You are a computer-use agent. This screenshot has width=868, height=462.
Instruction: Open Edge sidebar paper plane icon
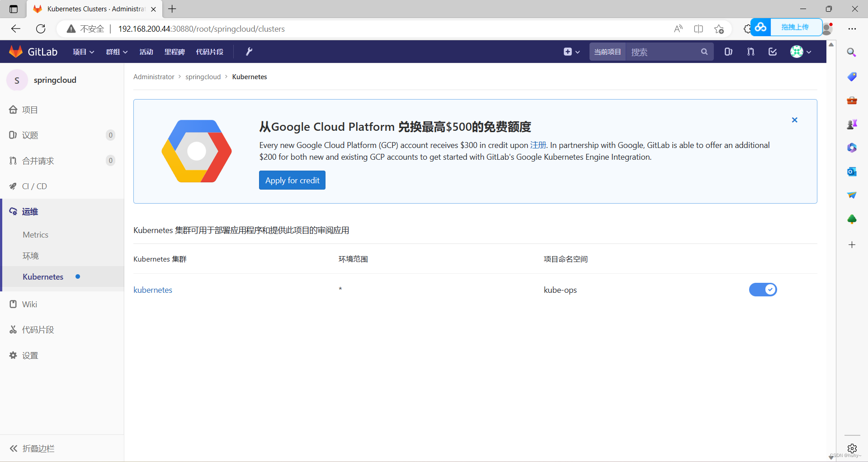point(852,195)
